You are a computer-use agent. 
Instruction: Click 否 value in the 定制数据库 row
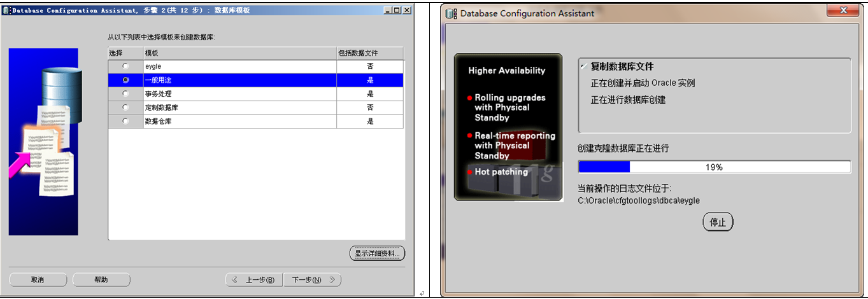(x=370, y=108)
